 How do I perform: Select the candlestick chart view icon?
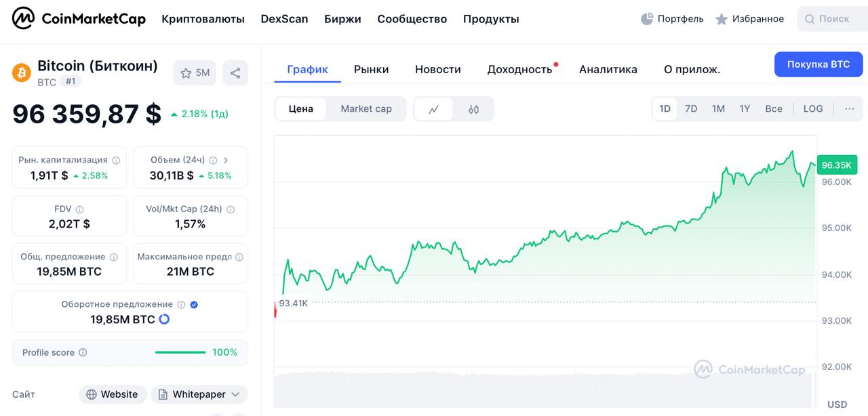tap(473, 109)
